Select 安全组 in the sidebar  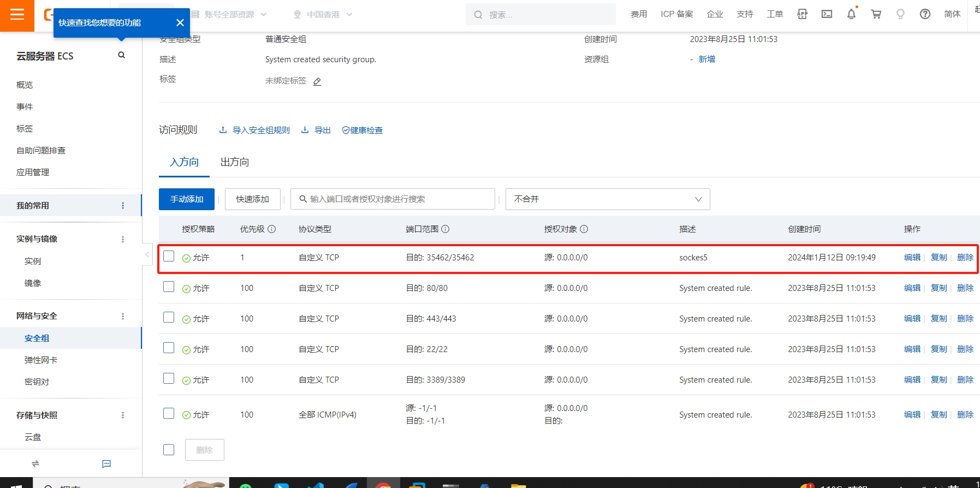tap(37, 338)
